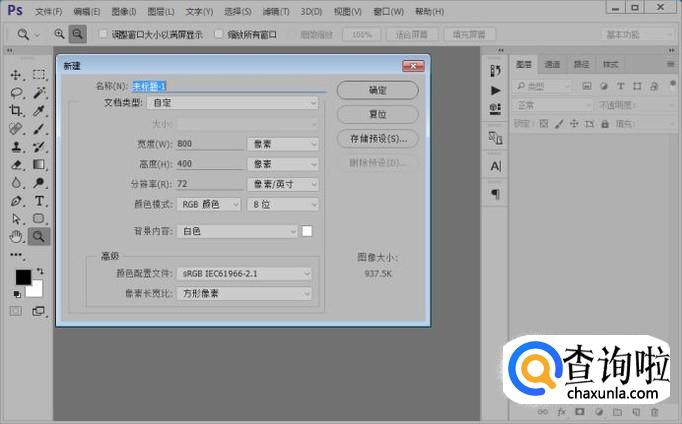Select the Brush tool
682x424 pixels.
39,129
